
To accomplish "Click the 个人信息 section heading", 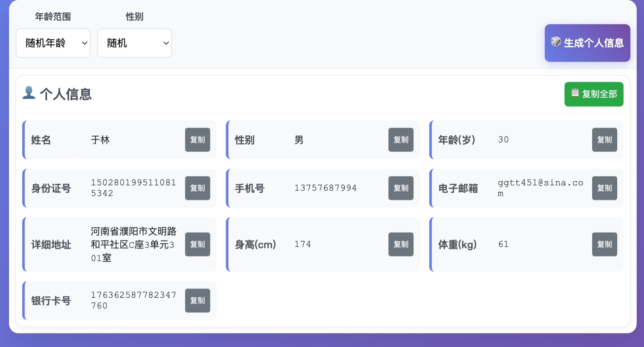I will pyautogui.click(x=66, y=94).
